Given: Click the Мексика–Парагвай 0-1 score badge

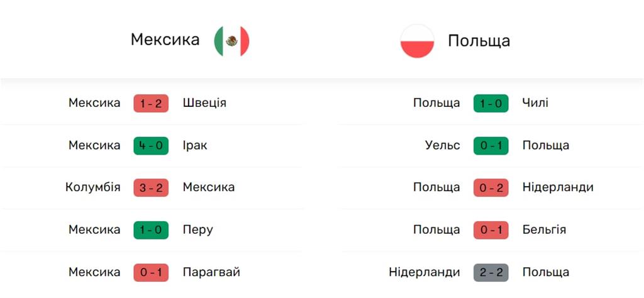Looking at the screenshot, I should (151, 272).
